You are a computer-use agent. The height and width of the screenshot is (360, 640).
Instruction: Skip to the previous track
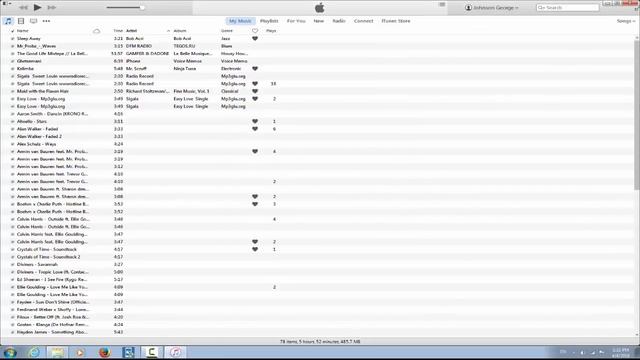click(24, 7)
